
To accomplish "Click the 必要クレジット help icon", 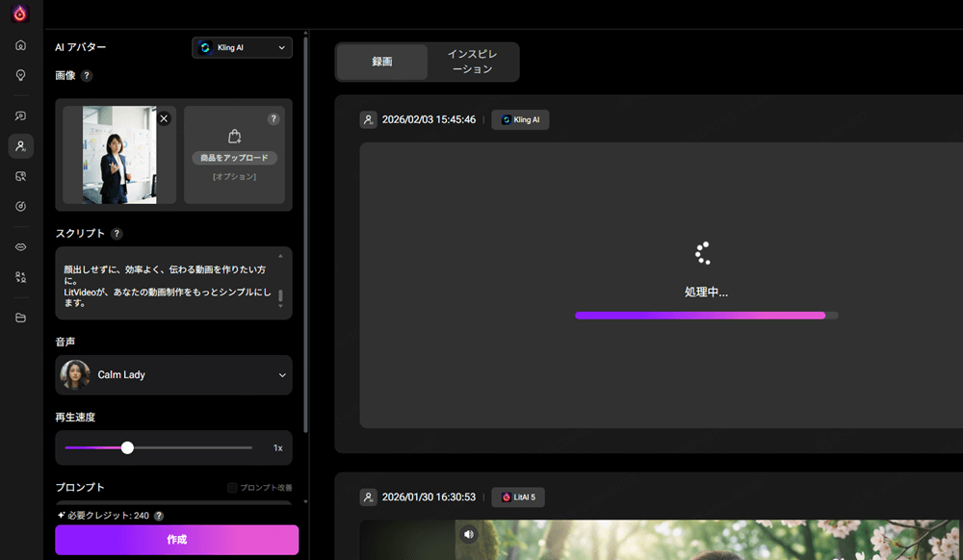I will click(159, 516).
